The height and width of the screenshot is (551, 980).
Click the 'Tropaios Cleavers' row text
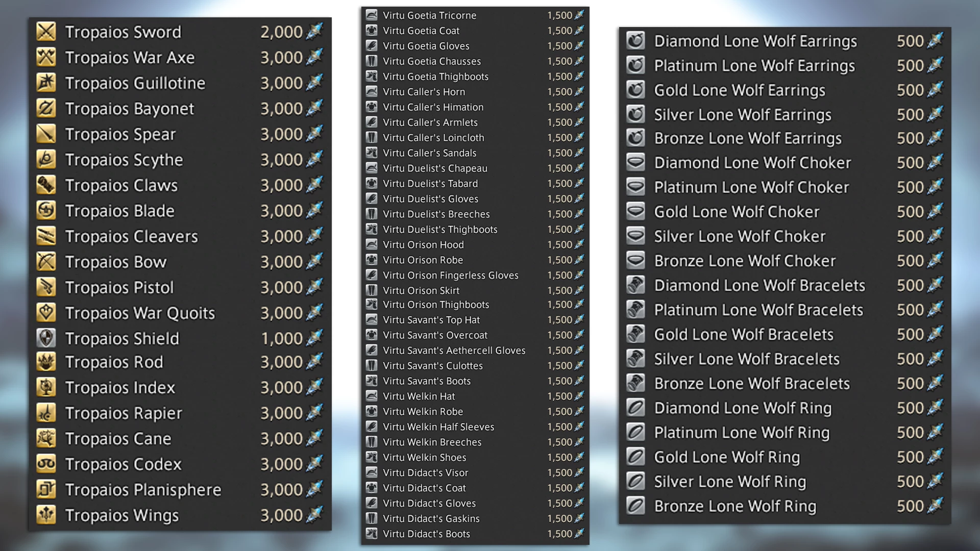132,236
